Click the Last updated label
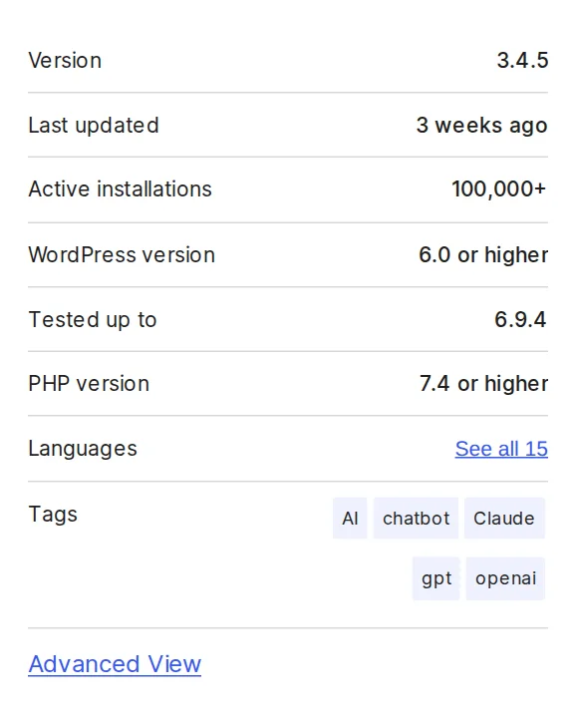Screen dimensions: 576x728 click(94, 125)
